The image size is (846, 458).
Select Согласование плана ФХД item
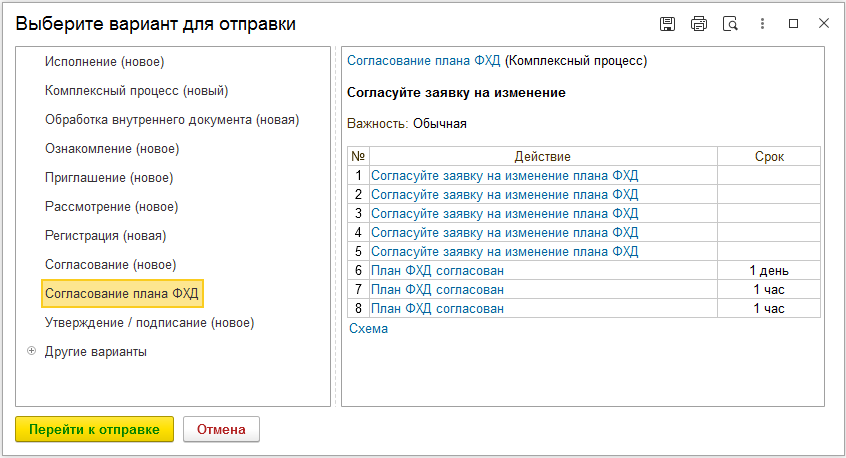[122, 293]
